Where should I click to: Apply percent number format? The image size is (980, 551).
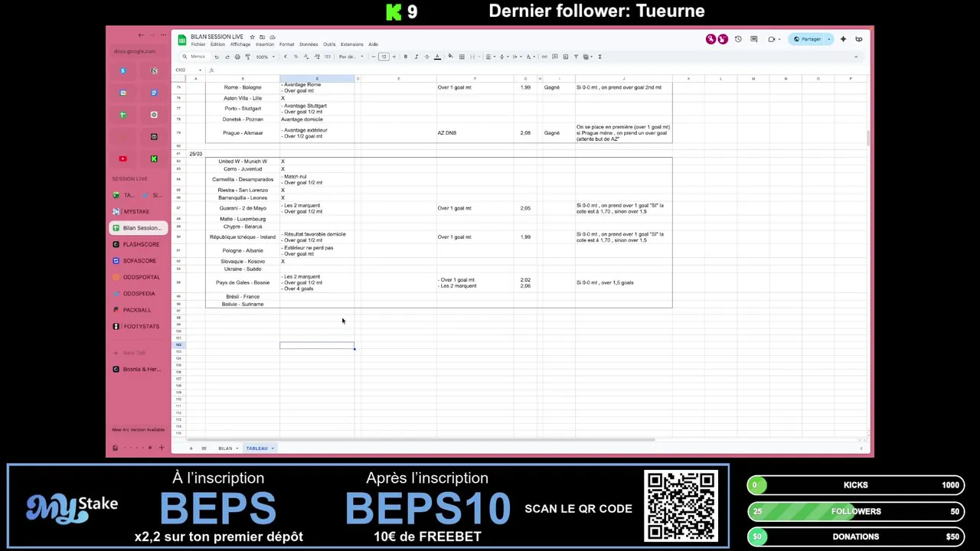(296, 57)
